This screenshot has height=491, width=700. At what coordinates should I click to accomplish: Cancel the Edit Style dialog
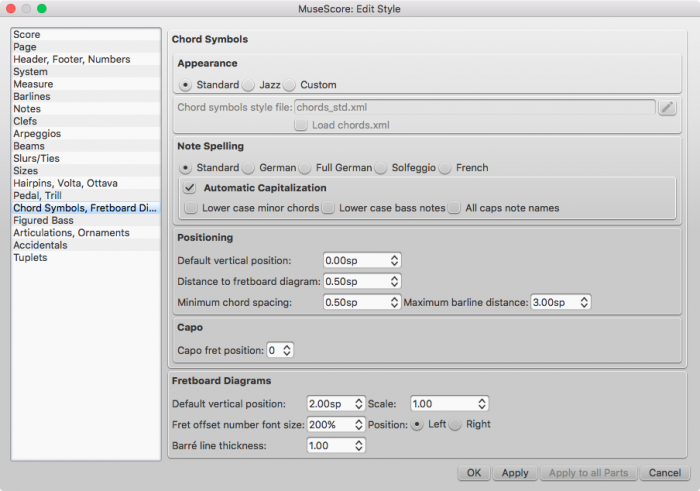click(x=665, y=473)
